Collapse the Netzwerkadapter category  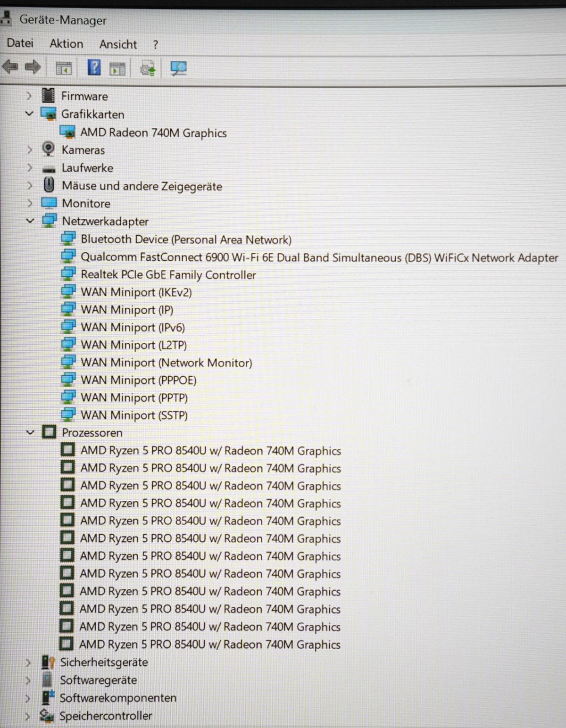[x=30, y=221]
